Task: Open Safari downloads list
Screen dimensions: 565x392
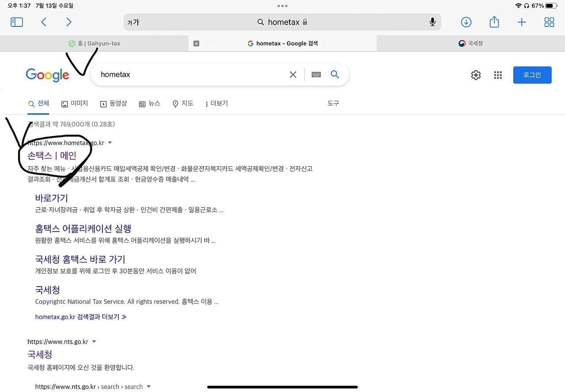Action: (x=466, y=22)
